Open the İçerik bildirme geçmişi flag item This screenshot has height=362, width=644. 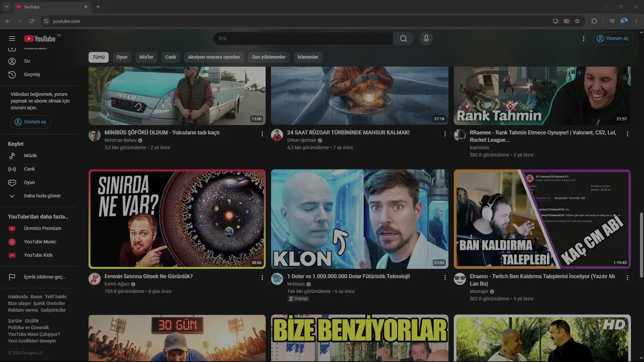point(39,277)
